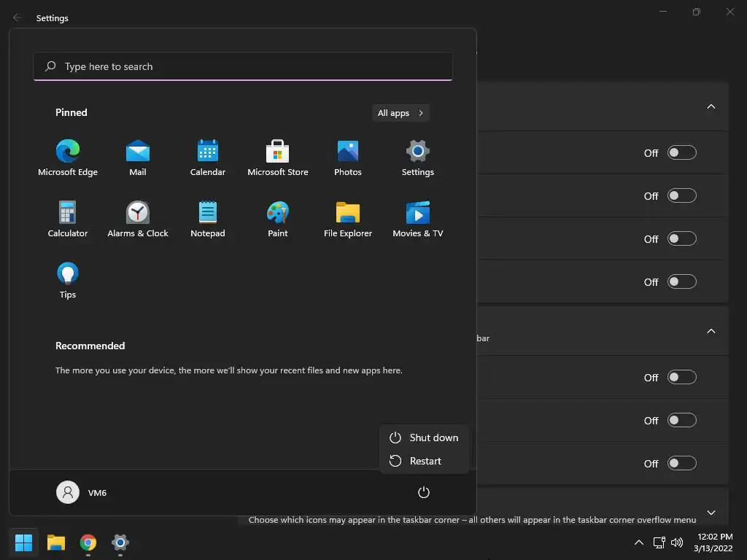This screenshot has height=560, width=747.
Task: Collapse the topmost Settings section chevron
Action: [x=711, y=106]
